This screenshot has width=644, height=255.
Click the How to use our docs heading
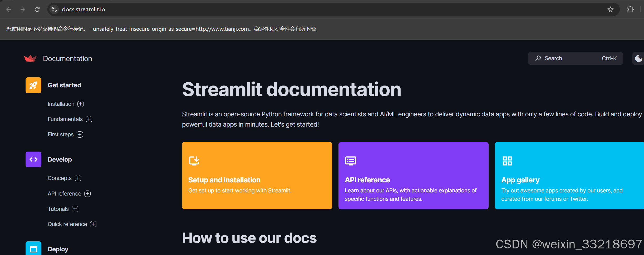[x=249, y=238]
